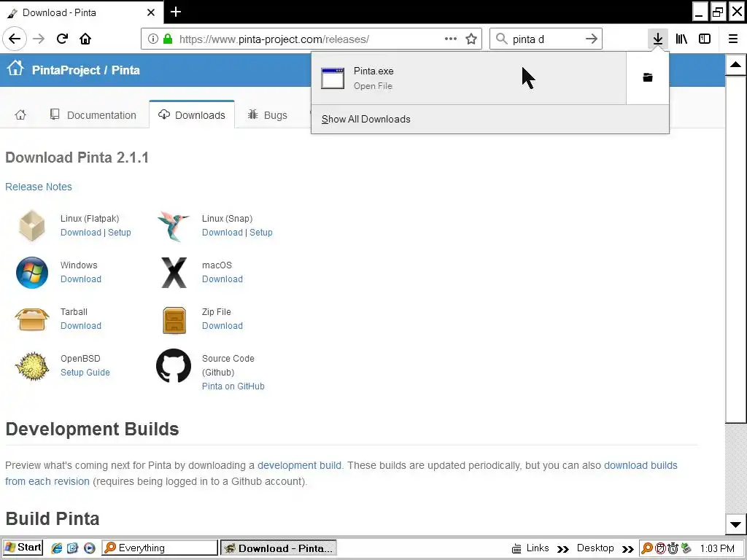Click the macOS X icon
The image size is (747, 560).
click(174, 273)
